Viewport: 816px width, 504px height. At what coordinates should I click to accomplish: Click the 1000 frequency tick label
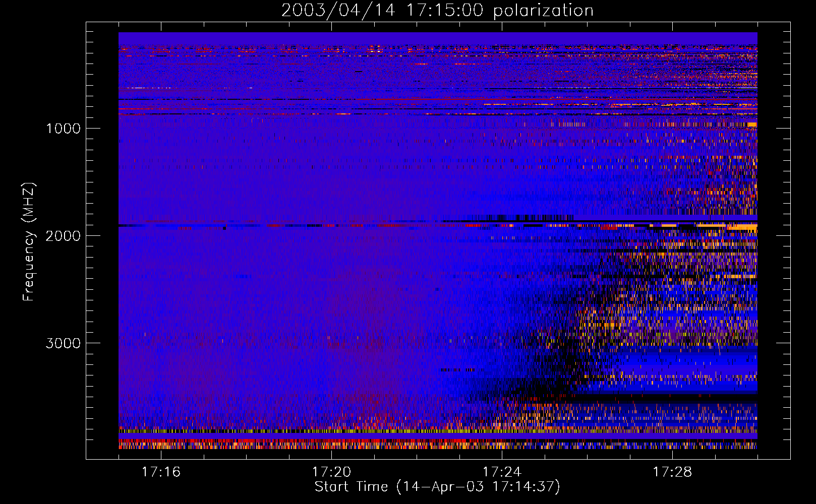coord(63,129)
